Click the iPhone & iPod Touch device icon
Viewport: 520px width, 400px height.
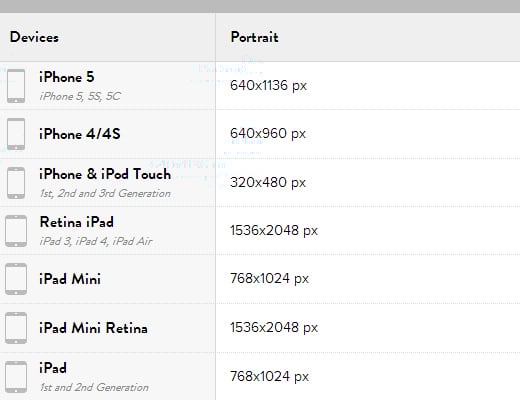point(16,183)
